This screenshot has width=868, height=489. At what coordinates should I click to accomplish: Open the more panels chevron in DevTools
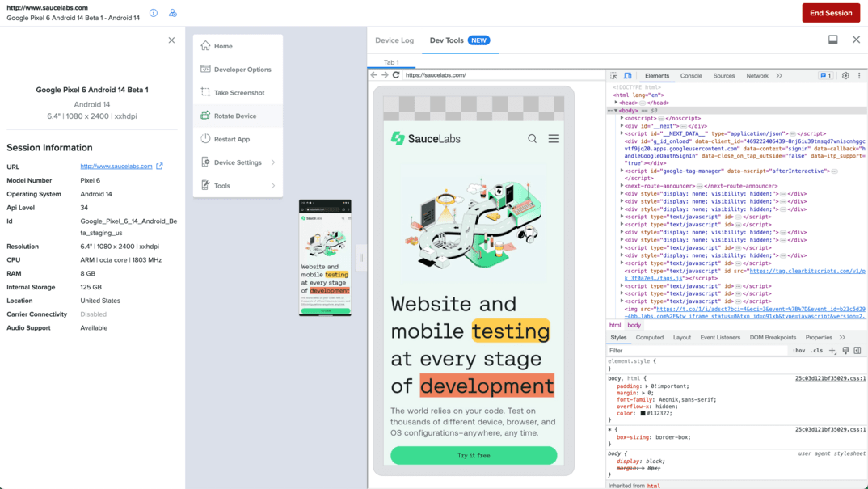point(778,75)
